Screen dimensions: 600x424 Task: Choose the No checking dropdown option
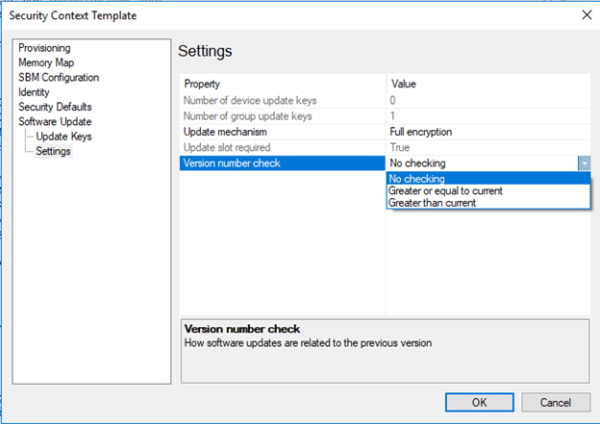(x=488, y=178)
